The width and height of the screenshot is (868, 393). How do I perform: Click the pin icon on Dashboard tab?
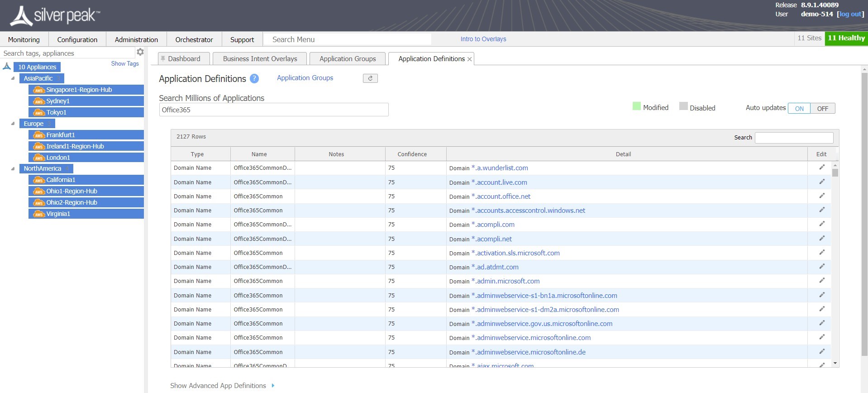click(x=163, y=58)
